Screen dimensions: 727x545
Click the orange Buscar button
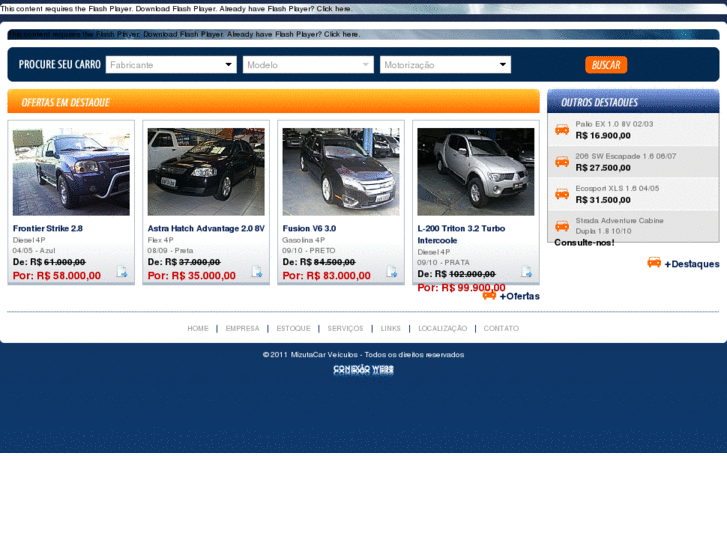click(606, 65)
